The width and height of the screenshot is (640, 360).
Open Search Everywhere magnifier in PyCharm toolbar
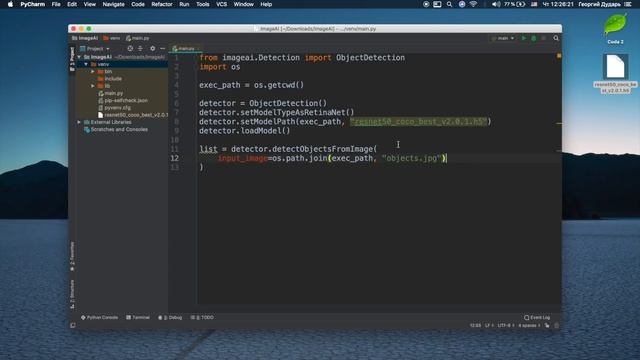tap(556, 38)
